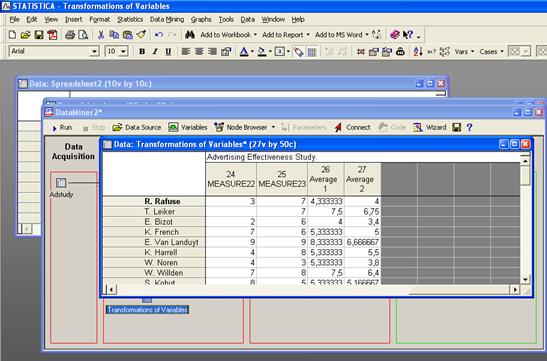Click the Connect button
Image resolution: width=547 pixels, height=361 pixels.
pyautogui.click(x=352, y=128)
